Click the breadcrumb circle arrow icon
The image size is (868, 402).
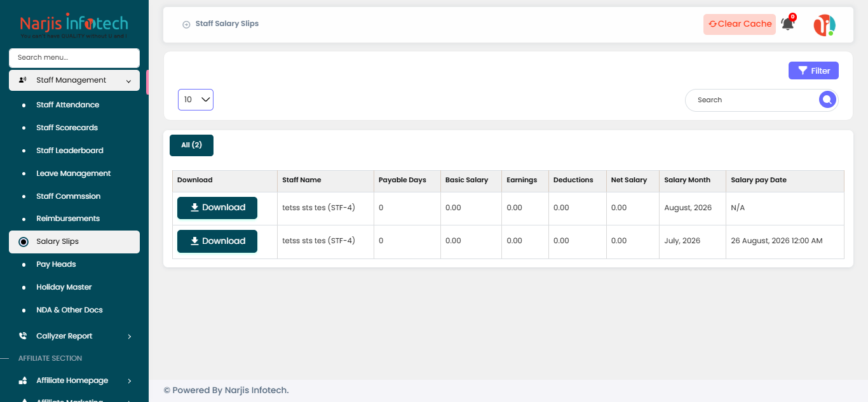pos(186,24)
